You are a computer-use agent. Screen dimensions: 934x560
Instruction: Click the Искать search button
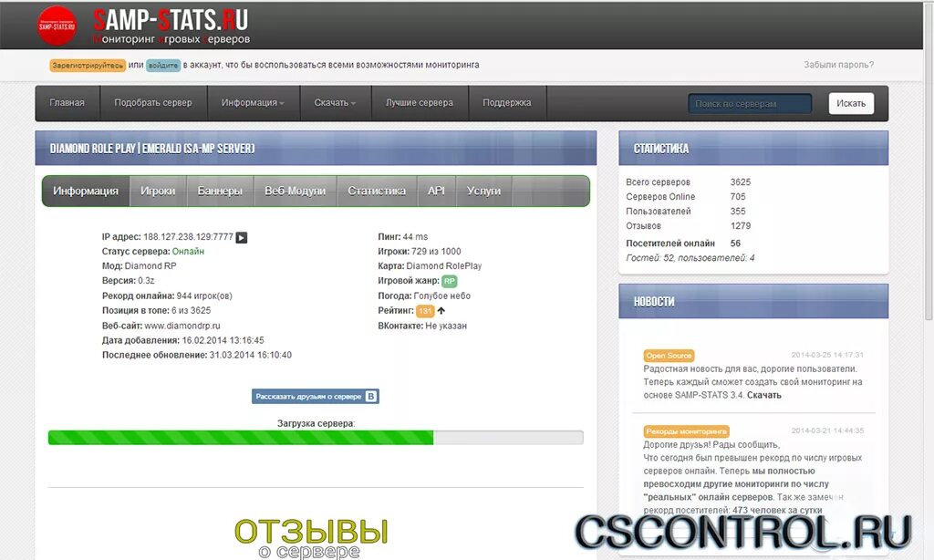coord(851,103)
